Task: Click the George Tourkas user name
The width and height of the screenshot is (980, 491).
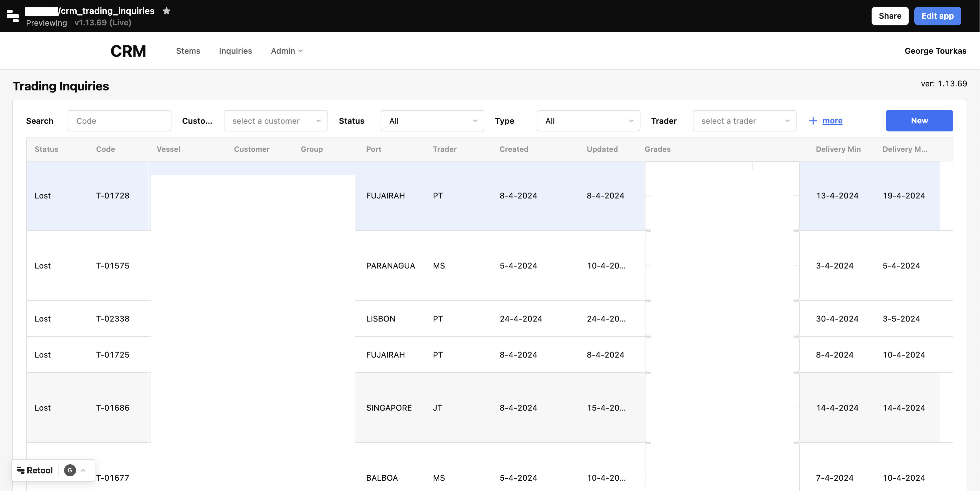Action: (935, 51)
